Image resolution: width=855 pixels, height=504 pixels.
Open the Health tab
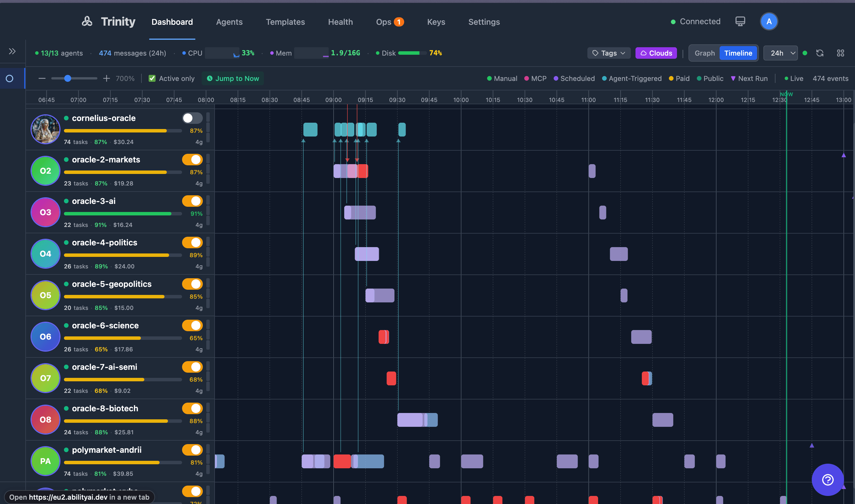coord(341,22)
